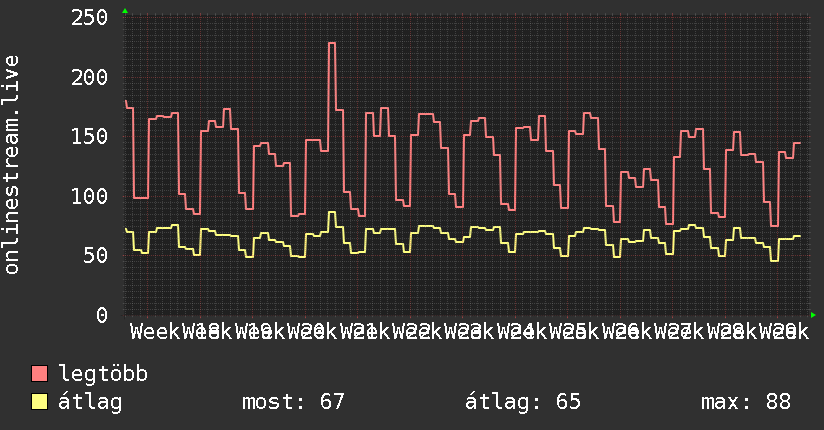Viewport: 824px width, 430px height.
Task: Click the vertical onlinestream.live axis title
Action: click(x=12, y=165)
